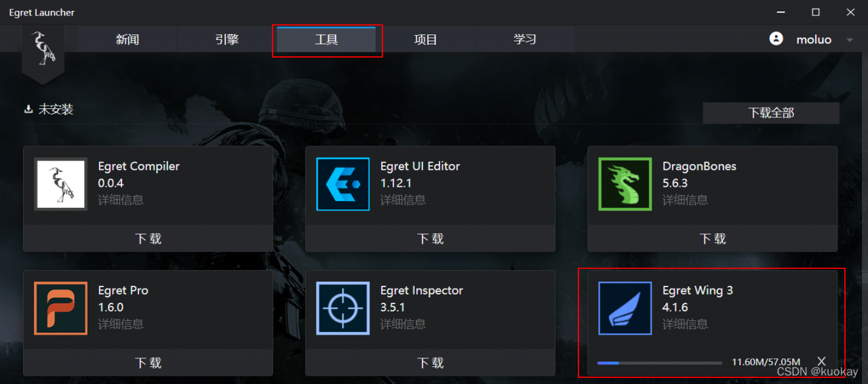Click the DragonBones green dragon icon
This screenshot has height=384, width=868.
pyautogui.click(x=625, y=184)
